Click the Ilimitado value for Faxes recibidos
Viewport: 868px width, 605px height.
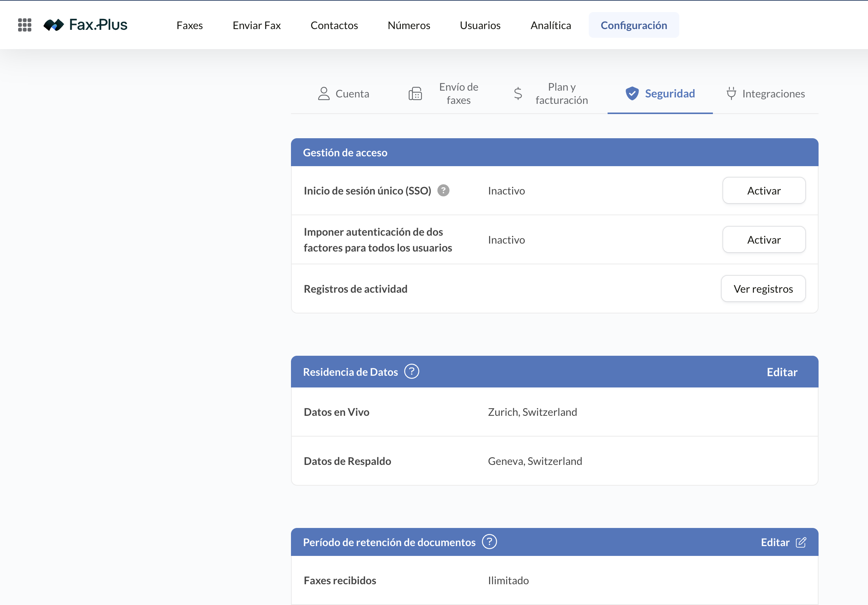click(x=508, y=580)
